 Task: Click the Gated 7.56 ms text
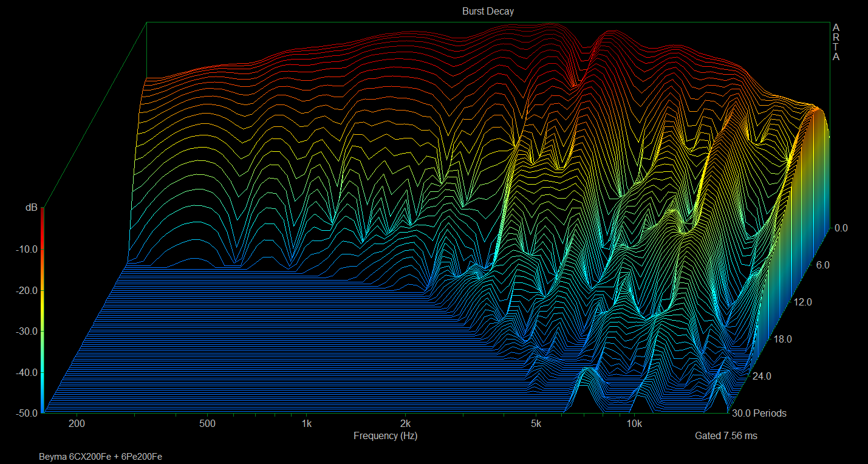[726, 435]
